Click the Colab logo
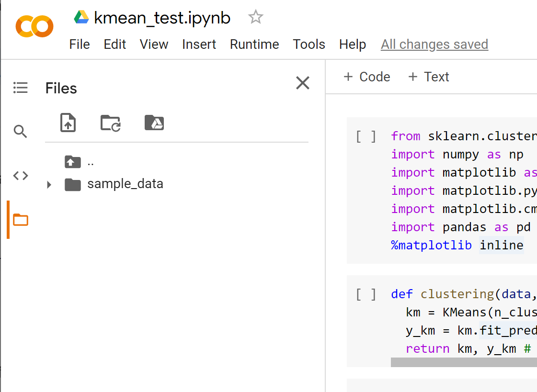 click(34, 26)
